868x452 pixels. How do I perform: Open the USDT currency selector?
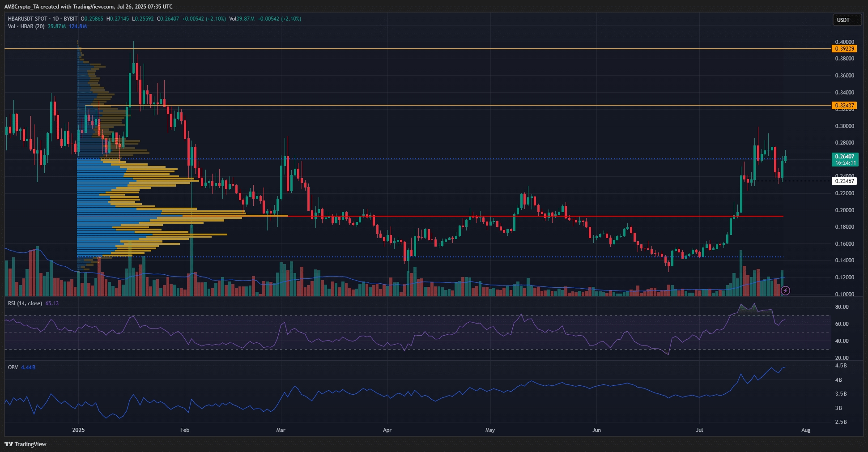847,20
